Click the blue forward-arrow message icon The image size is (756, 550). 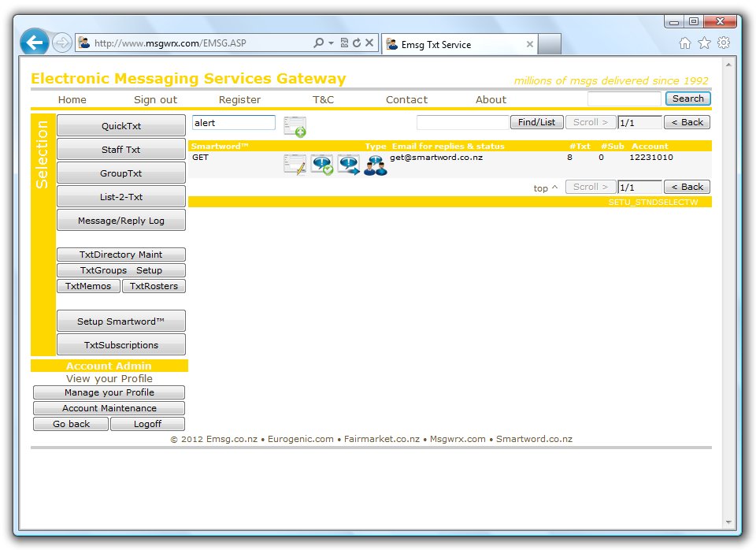[348, 164]
